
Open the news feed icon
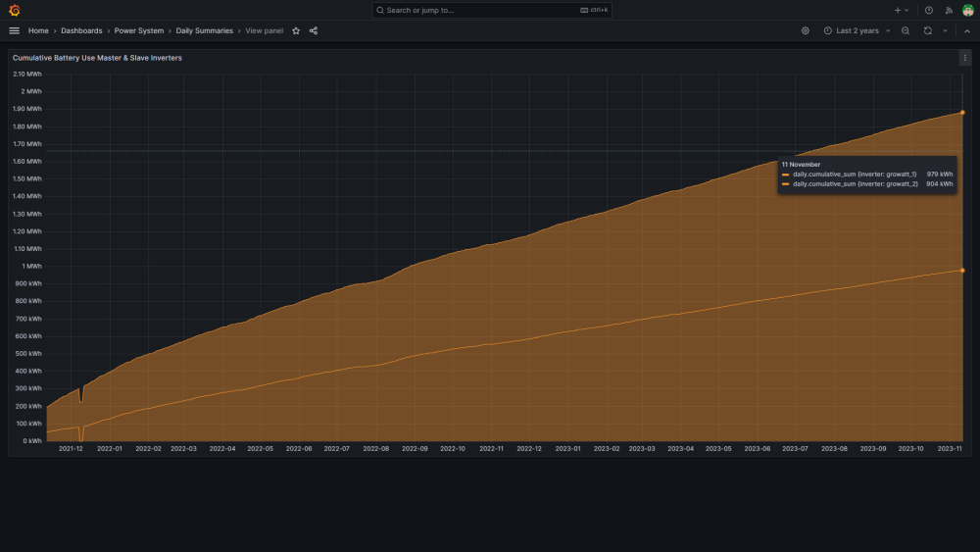click(949, 10)
